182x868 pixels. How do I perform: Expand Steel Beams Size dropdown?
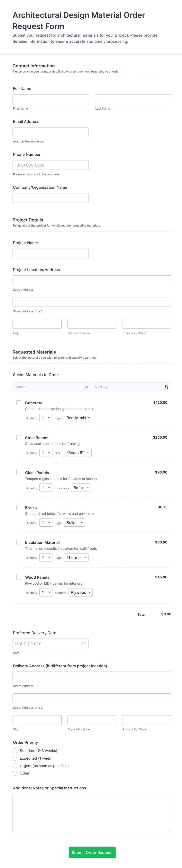point(77,453)
